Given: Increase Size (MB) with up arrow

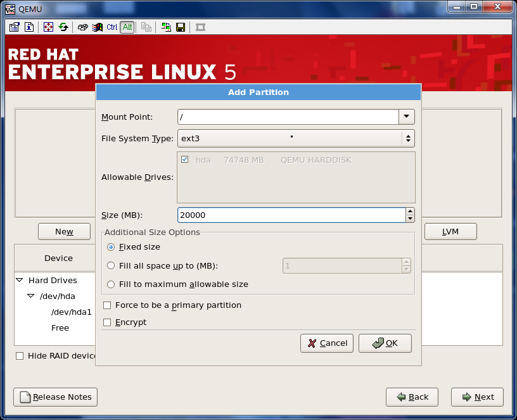Looking at the screenshot, I should [410, 212].
